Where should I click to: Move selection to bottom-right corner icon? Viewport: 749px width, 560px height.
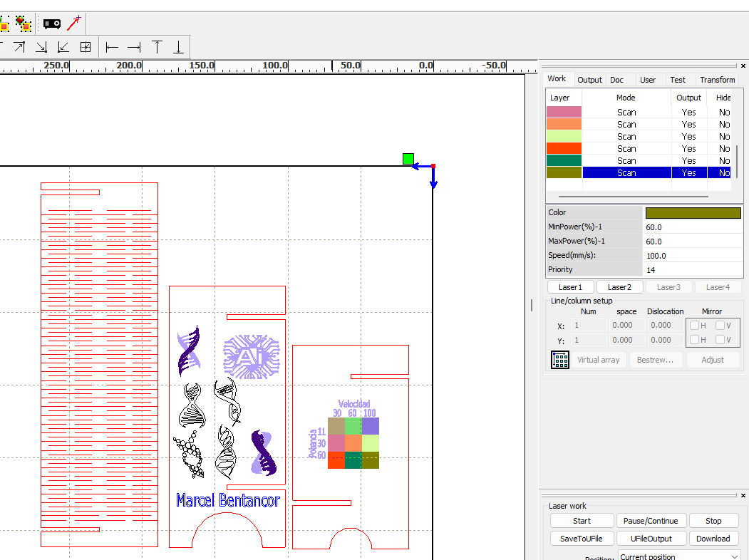[41, 48]
